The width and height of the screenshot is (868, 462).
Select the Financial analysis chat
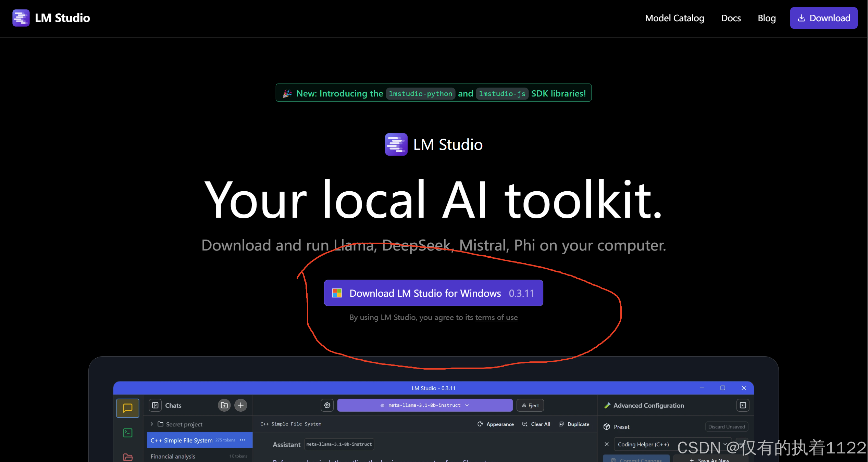click(173, 456)
